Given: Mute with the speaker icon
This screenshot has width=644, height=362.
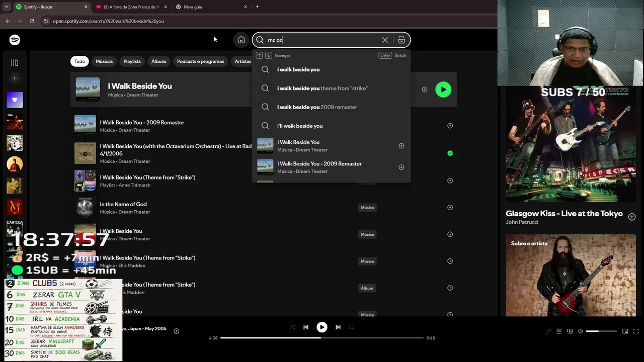Looking at the screenshot, I should click(x=580, y=331).
